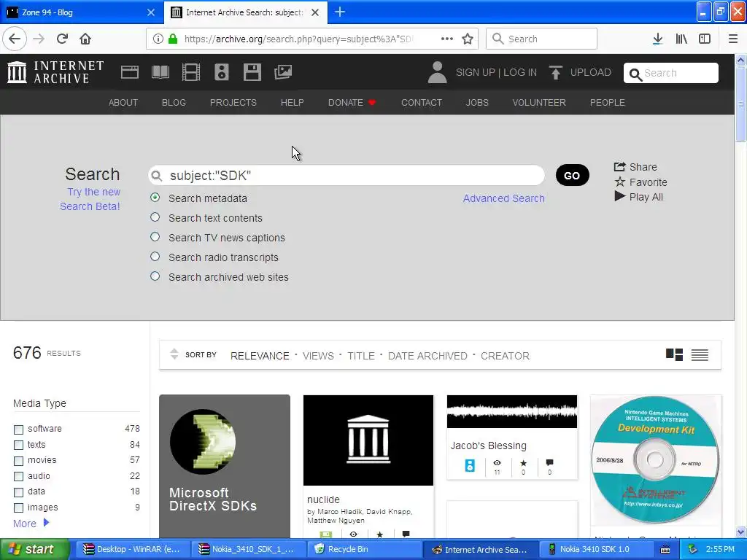Open the HELP menu item
The image size is (747, 560).
(292, 102)
